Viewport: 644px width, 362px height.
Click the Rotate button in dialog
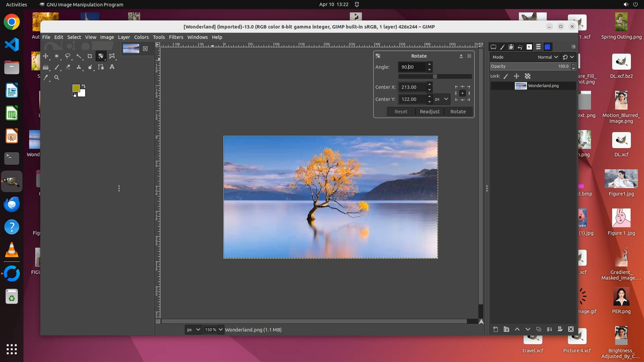coord(458,112)
